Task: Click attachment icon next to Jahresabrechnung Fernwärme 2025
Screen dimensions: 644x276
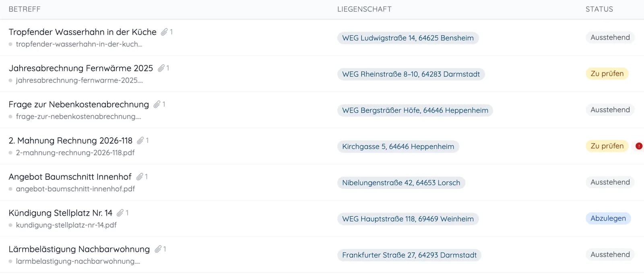Action: pos(161,68)
